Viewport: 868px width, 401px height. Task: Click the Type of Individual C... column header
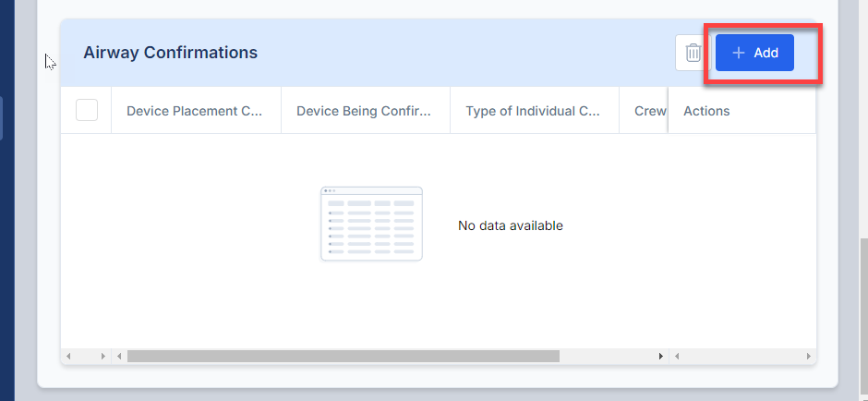pos(535,111)
